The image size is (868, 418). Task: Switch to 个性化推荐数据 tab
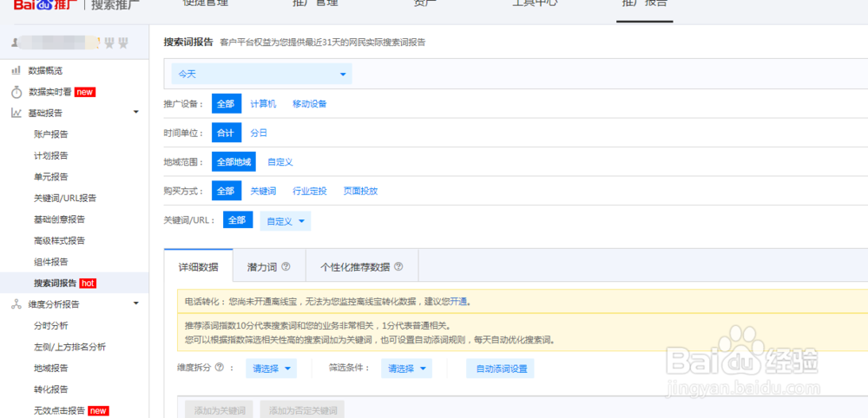(362, 266)
